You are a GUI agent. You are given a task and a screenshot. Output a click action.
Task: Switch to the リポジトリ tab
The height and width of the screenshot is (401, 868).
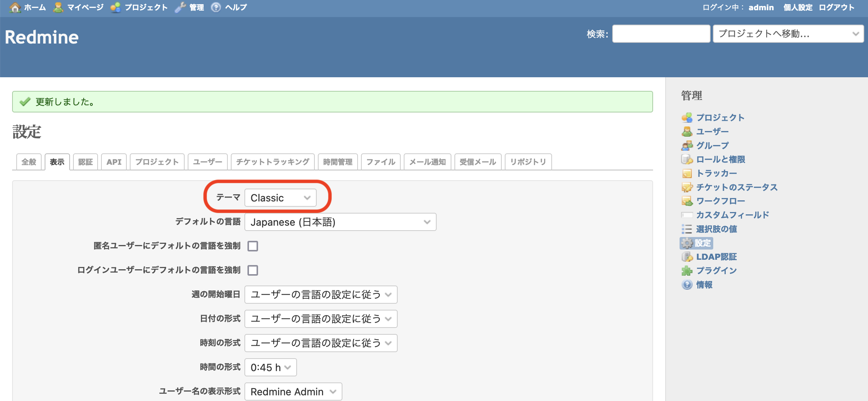pos(528,162)
